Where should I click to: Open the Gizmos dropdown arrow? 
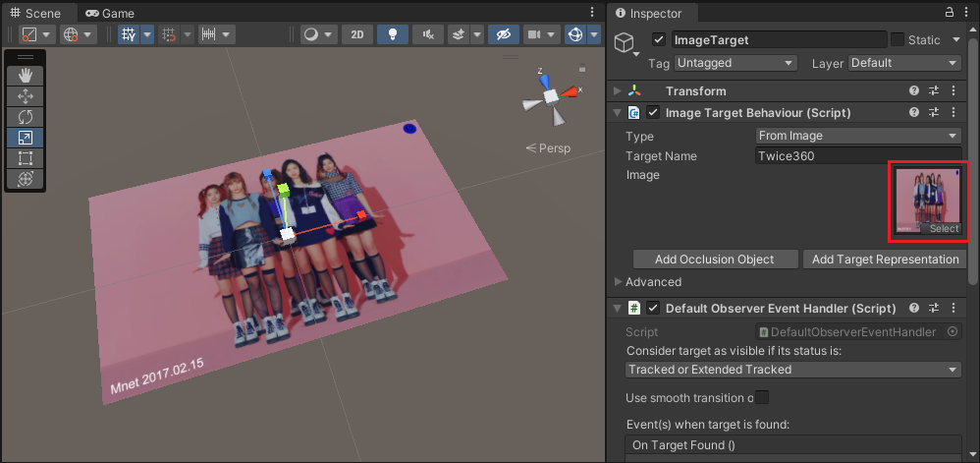pos(594,34)
